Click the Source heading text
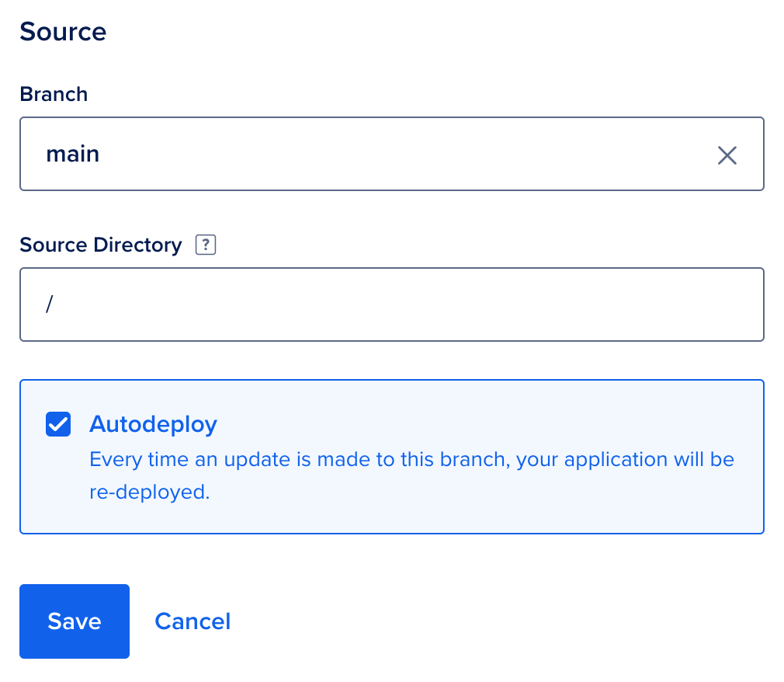The height and width of the screenshot is (682, 784). (x=63, y=32)
